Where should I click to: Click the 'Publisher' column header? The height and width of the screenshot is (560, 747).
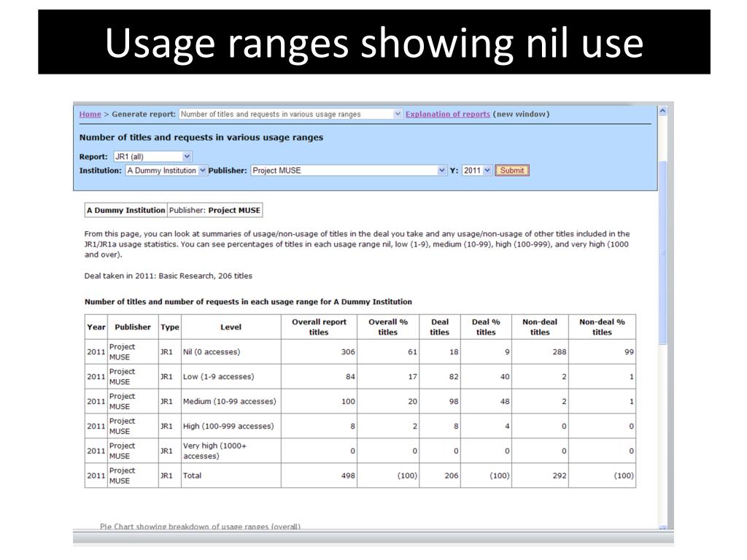tap(133, 327)
